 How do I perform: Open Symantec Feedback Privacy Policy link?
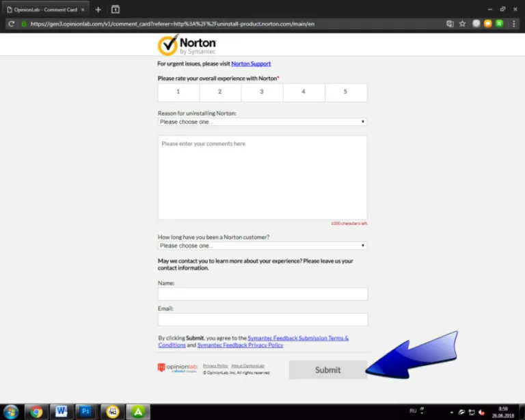point(240,345)
